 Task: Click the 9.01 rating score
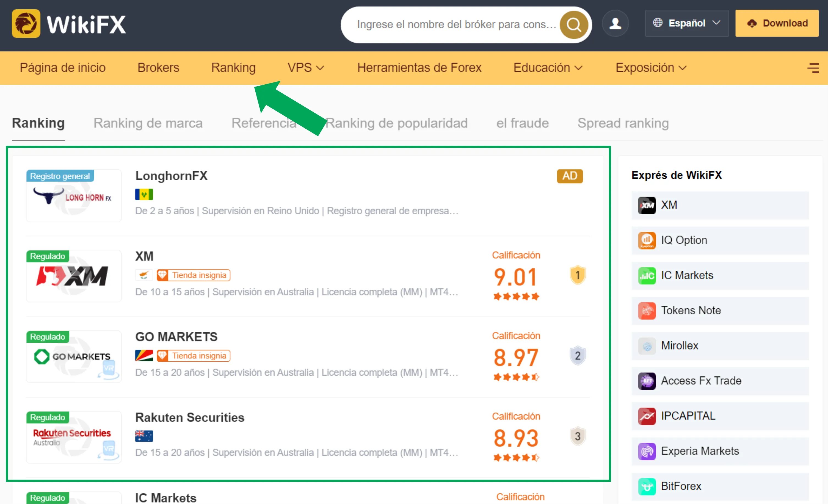(515, 277)
